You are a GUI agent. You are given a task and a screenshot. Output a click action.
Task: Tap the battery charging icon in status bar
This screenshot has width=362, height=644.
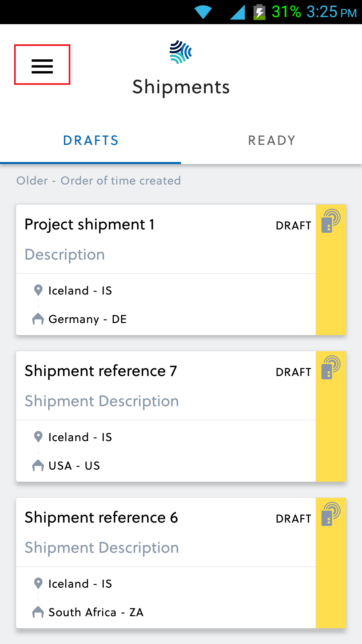[259, 12]
